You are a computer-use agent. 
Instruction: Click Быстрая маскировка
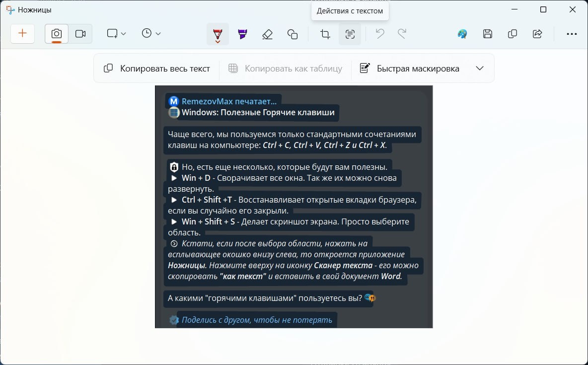coord(410,68)
